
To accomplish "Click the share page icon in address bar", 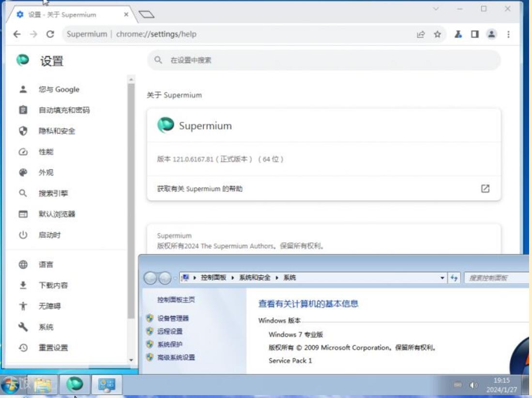I will tap(421, 34).
